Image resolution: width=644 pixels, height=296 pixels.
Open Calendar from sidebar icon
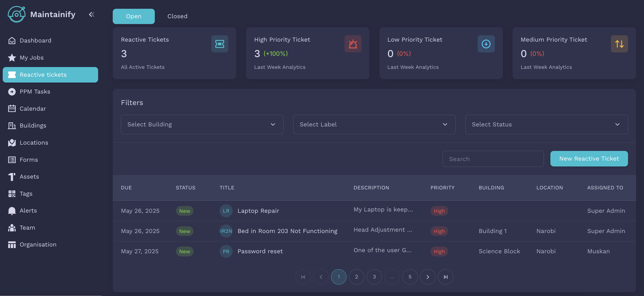click(x=12, y=108)
